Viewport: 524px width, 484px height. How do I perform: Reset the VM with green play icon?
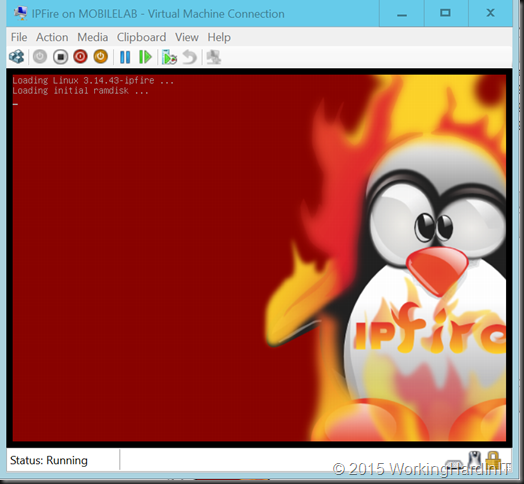(x=145, y=57)
